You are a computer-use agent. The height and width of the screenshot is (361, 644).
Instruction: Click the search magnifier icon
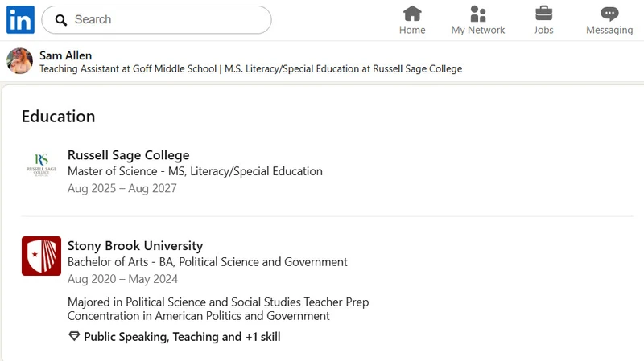click(x=61, y=19)
